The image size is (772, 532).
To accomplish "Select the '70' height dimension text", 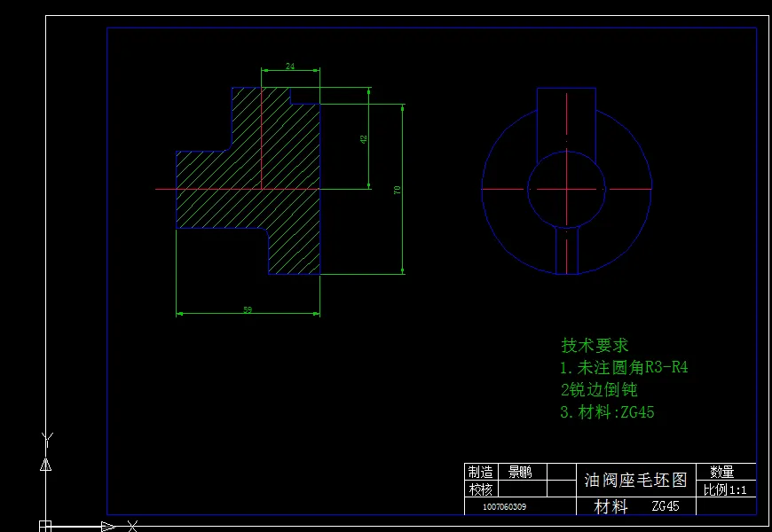I will click(x=398, y=190).
